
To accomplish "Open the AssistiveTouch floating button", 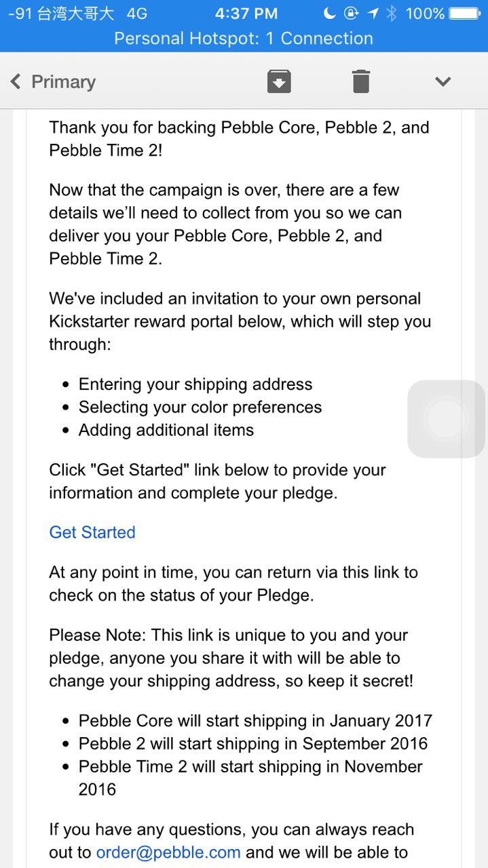I will (446, 418).
